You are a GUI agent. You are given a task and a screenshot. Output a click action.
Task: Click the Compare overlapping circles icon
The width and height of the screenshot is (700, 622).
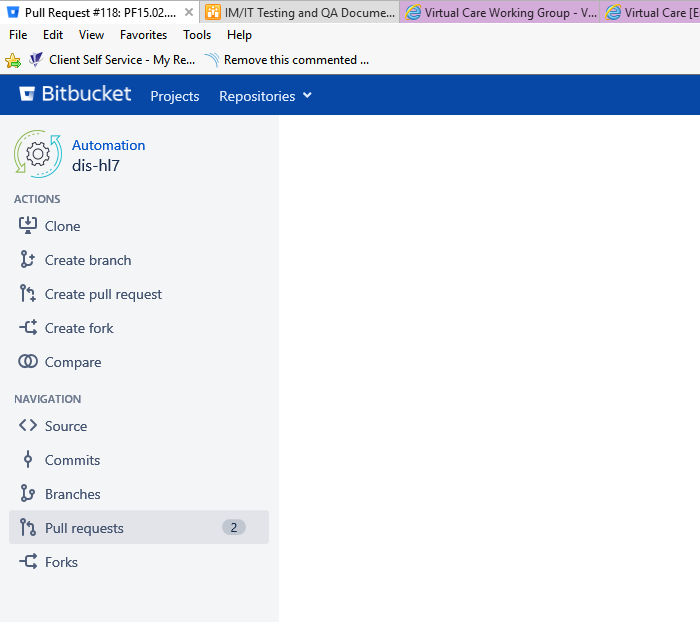tap(28, 361)
